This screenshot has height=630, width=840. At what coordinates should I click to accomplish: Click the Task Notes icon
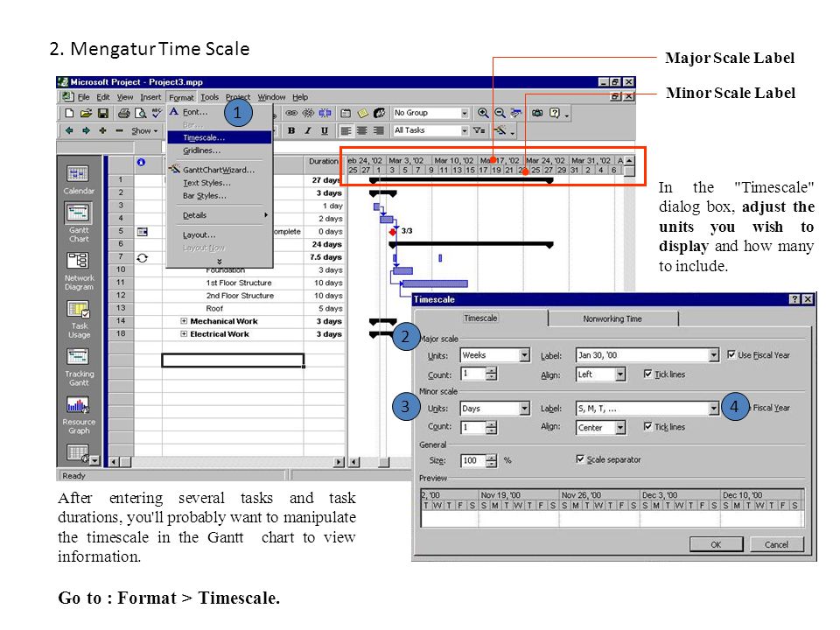362,113
